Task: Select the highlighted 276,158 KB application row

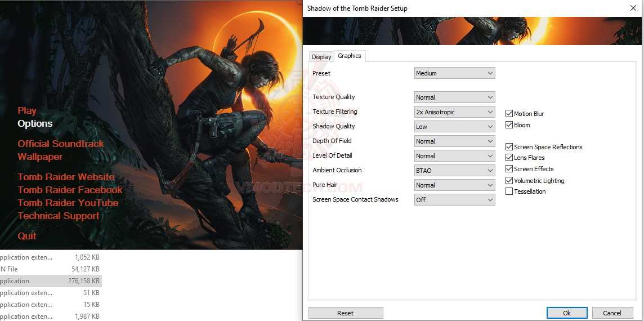Action: (x=51, y=281)
